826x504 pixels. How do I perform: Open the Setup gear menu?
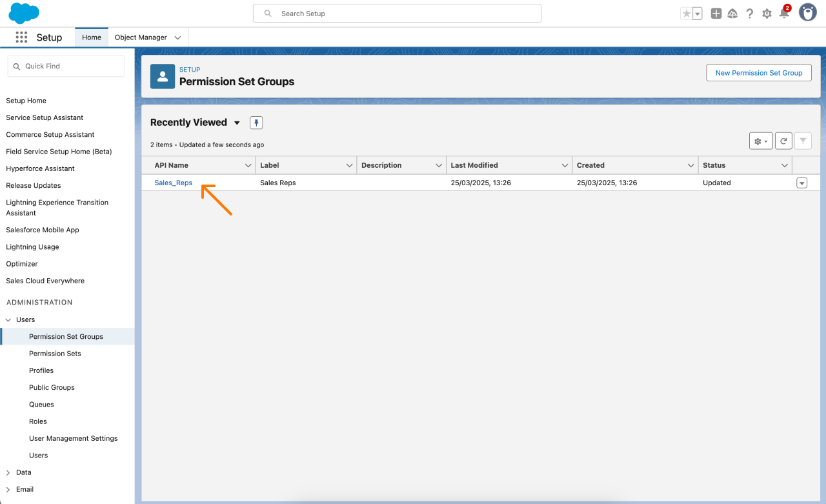(767, 14)
